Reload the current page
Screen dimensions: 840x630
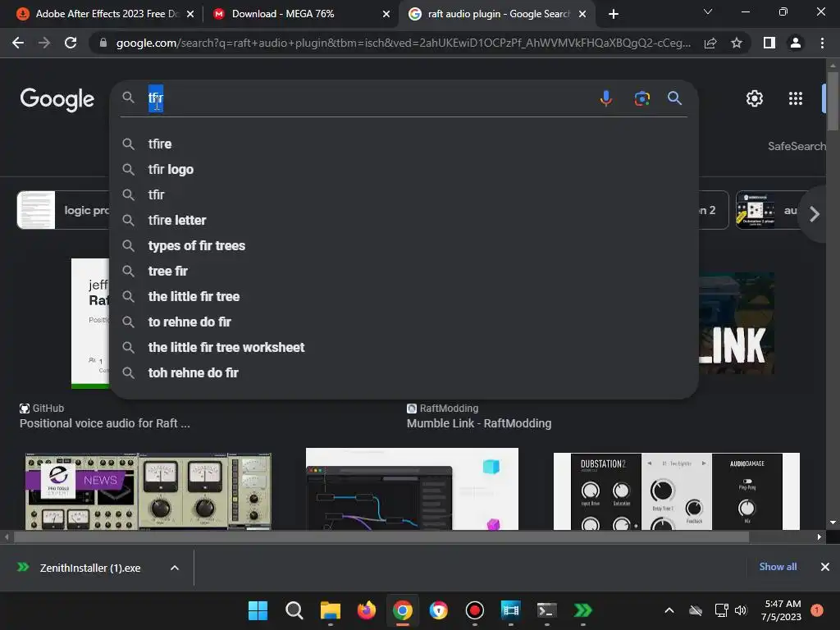click(x=71, y=43)
